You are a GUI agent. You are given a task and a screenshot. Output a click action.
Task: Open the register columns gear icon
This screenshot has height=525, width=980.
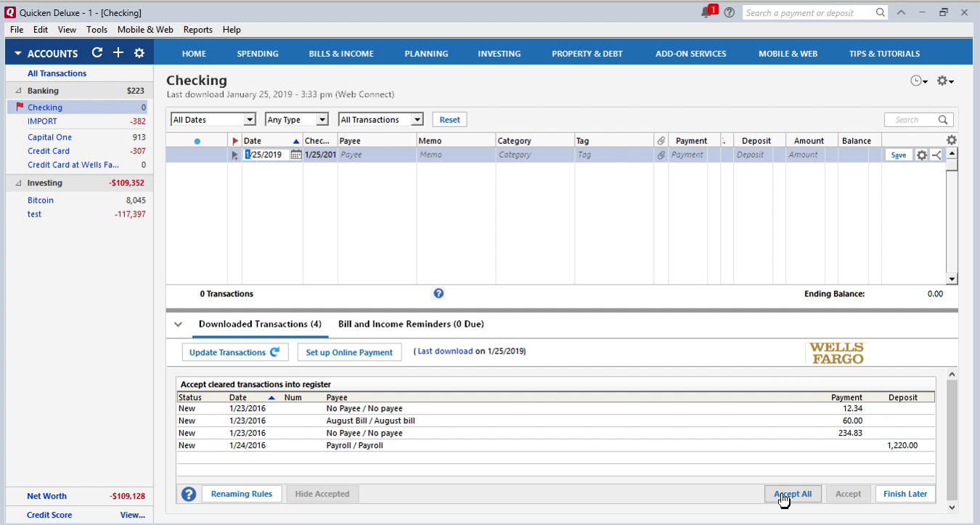click(x=952, y=140)
